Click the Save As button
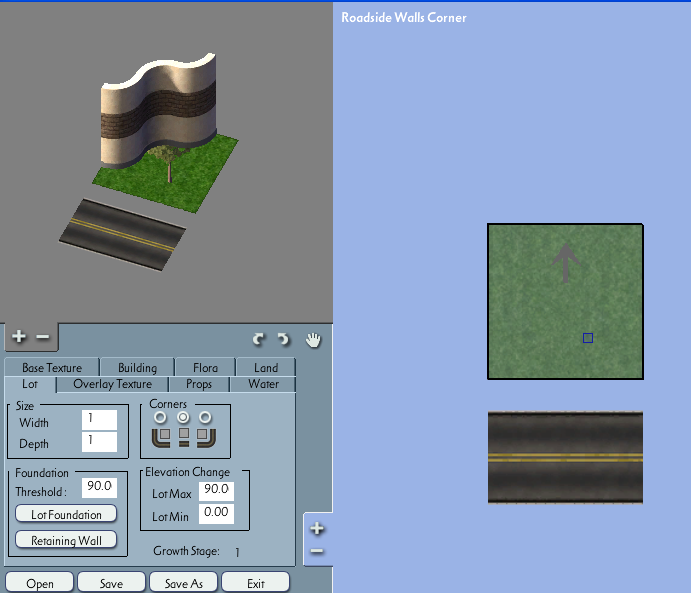Screen dimensions: 691x593 coord(183,583)
